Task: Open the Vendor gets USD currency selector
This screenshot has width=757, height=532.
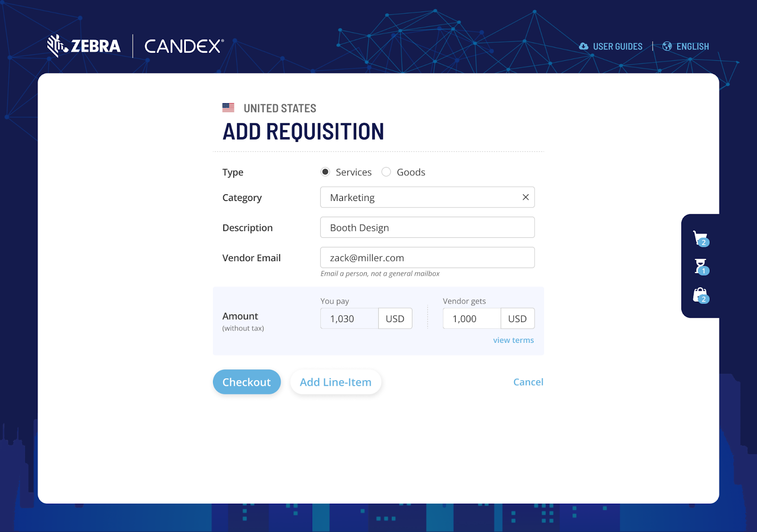Action: [517, 319]
